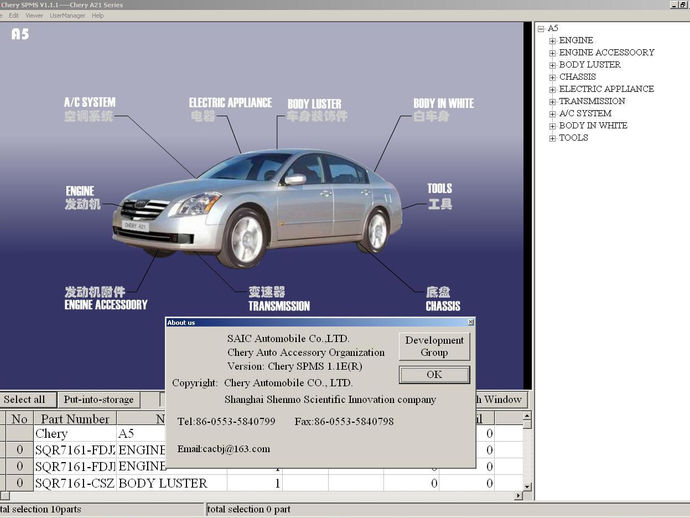Click horizontal scrollbar right arrow
690x518 pixels.
[x=518, y=496]
